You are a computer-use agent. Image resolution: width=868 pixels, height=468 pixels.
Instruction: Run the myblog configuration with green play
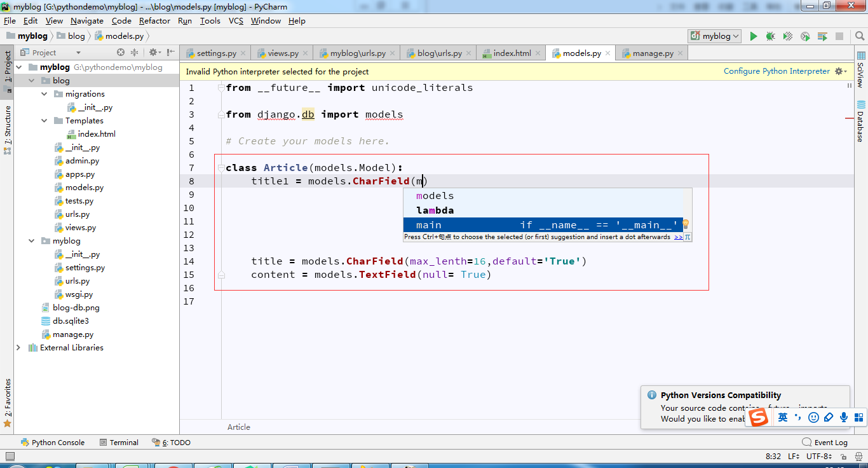[754, 36]
